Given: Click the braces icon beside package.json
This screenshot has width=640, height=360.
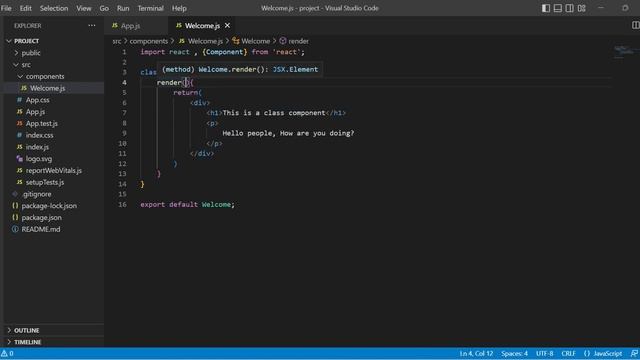Looking at the screenshot, I should coord(15,218).
